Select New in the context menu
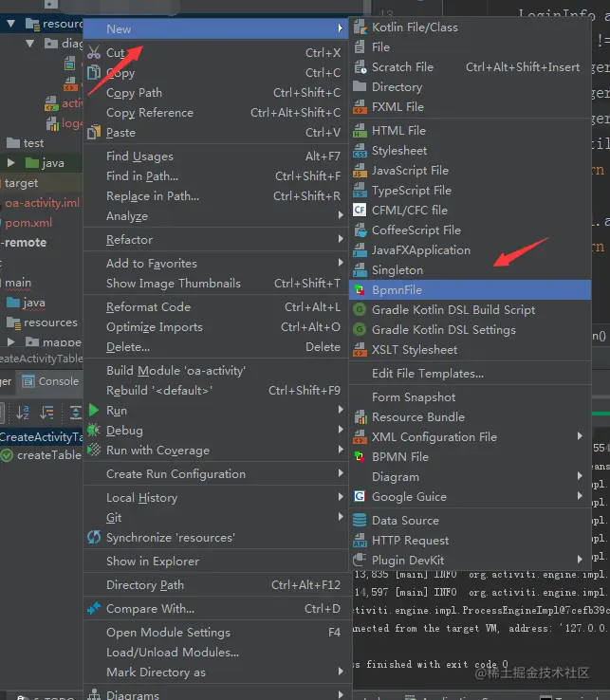Image resolution: width=610 pixels, height=700 pixels. tap(215, 29)
